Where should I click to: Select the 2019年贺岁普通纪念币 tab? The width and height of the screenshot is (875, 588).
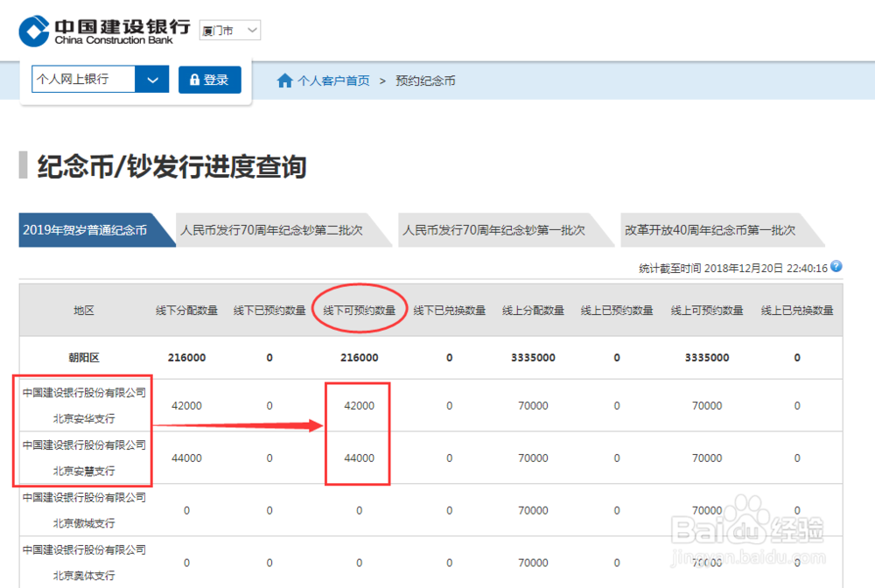[x=87, y=230]
